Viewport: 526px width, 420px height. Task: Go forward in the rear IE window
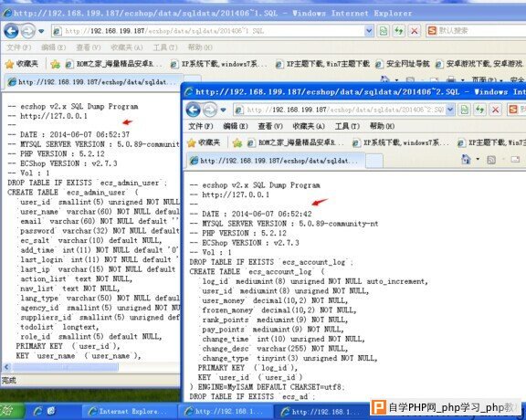27,31
